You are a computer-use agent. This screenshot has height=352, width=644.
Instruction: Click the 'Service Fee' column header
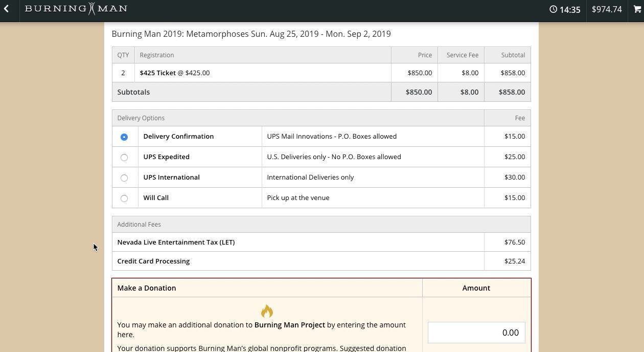point(463,55)
